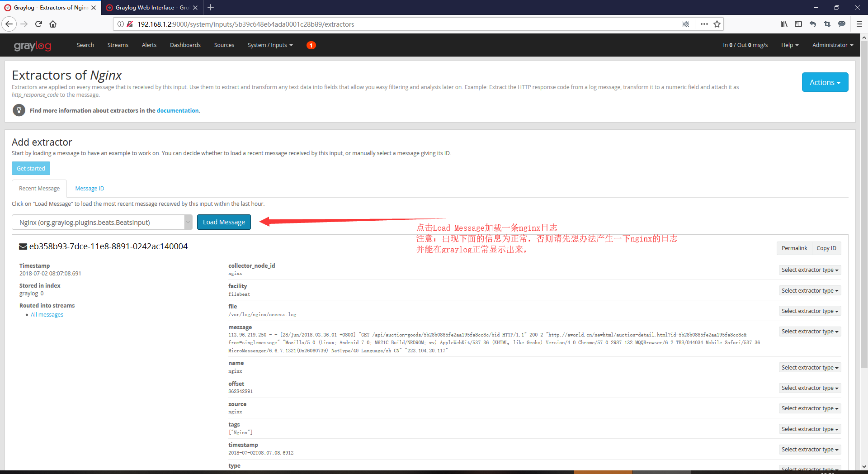Open a new browser tab

pos(211,7)
